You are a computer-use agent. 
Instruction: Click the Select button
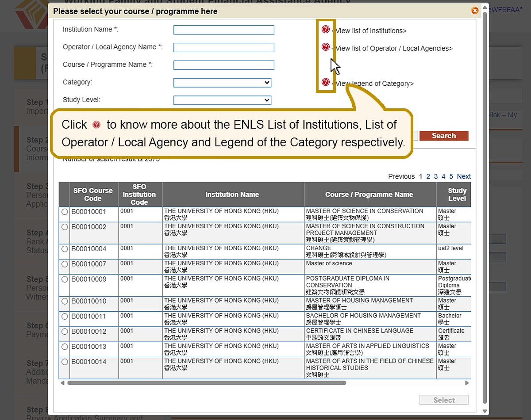click(444, 400)
